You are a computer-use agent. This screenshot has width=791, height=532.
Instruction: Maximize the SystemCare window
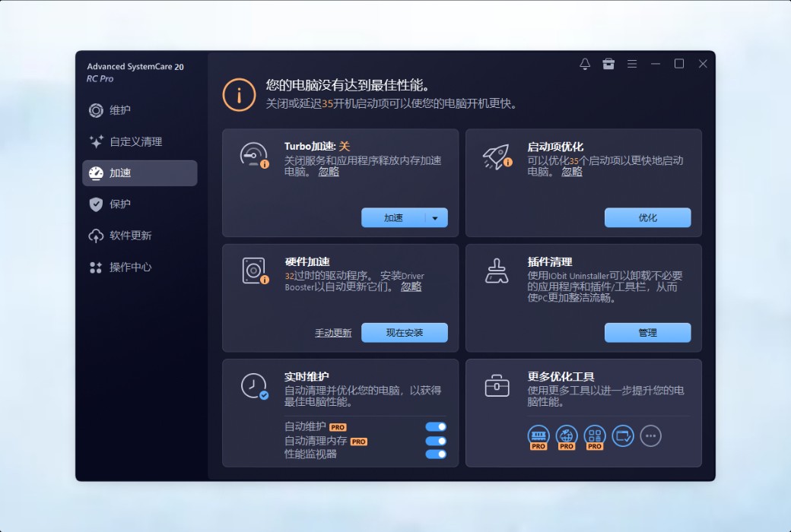click(x=679, y=64)
